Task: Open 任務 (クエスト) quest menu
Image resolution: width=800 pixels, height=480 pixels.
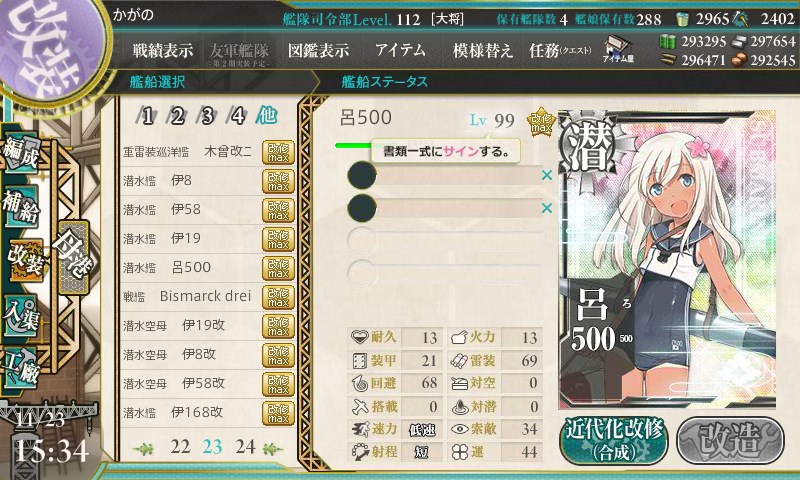Action: [x=560, y=50]
